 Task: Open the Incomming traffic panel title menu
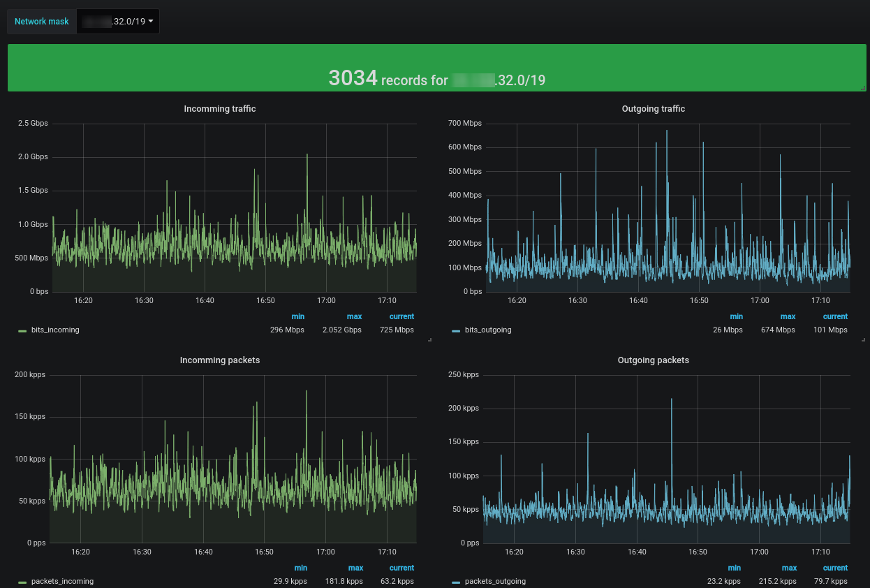click(x=220, y=109)
